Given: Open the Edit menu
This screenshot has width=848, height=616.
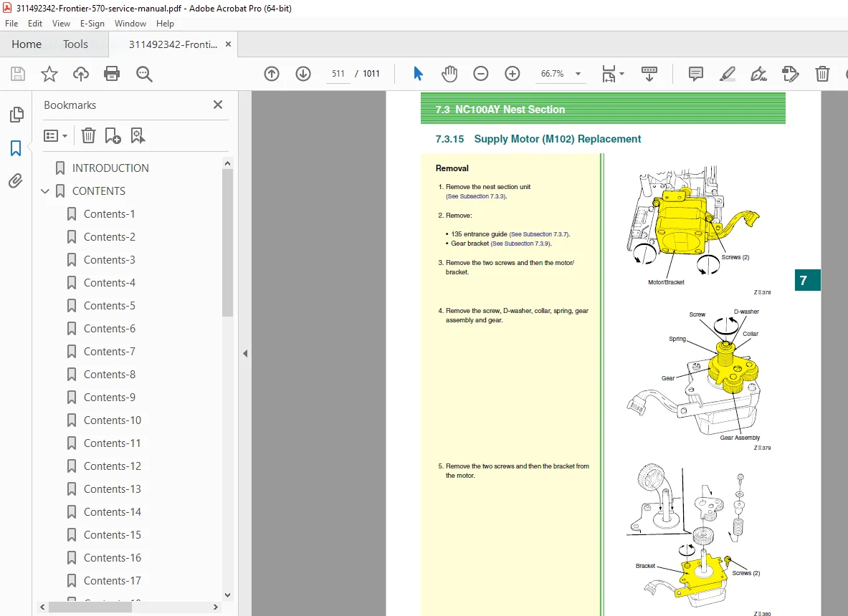Looking at the screenshot, I should click(35, 24).
